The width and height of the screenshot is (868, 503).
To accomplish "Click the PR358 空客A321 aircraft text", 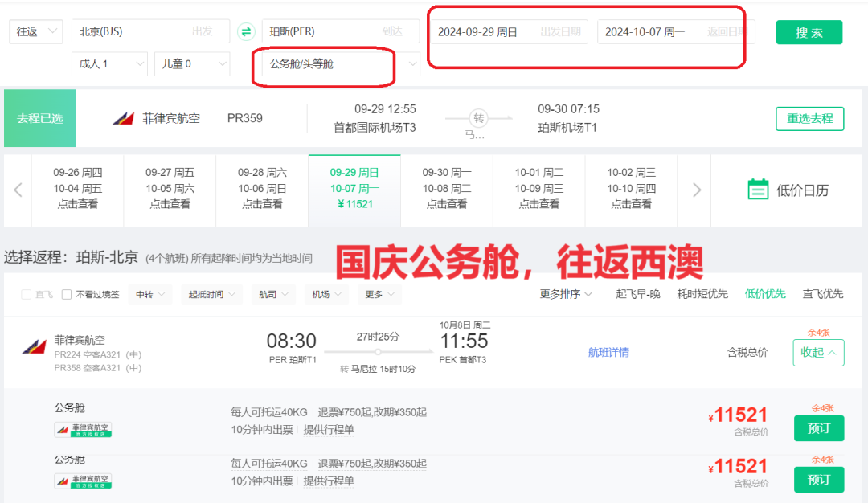I will [x=97, y=368].
